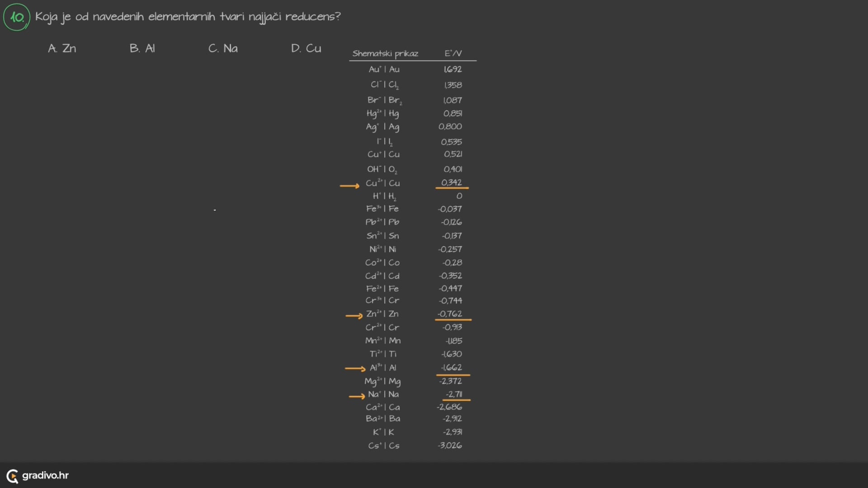Image resolution: width=868 pixels, height=488 pixels.
Task: Click the Cd²⁺ | Cd row label
Action: 382,276
